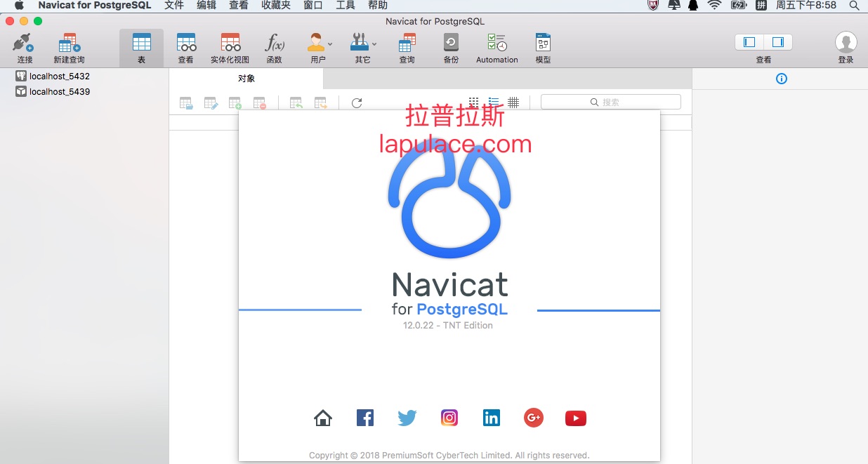Click the blue info icon in right panel

click(x=782, y=79)
